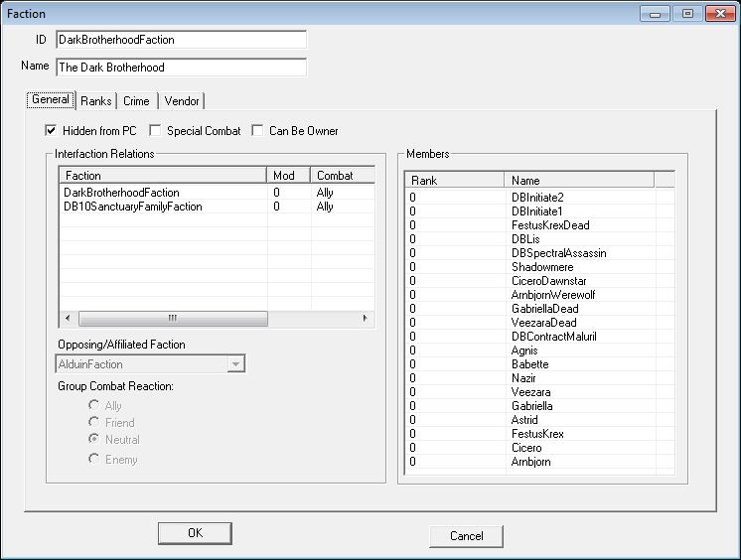
Task: Click the right arrow of relations scrollbar
Action: (365, 318)
